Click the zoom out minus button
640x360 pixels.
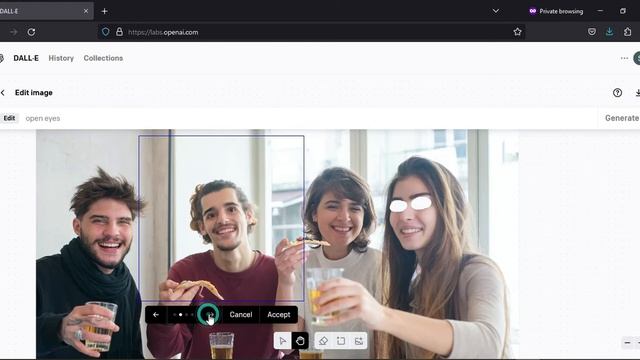pos(627,342)
